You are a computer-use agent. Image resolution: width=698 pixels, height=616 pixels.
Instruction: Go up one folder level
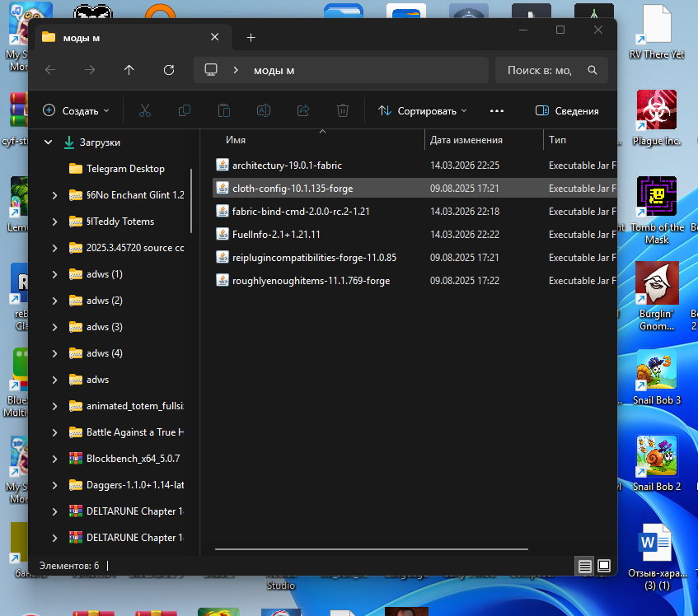[x=129, y=70]
